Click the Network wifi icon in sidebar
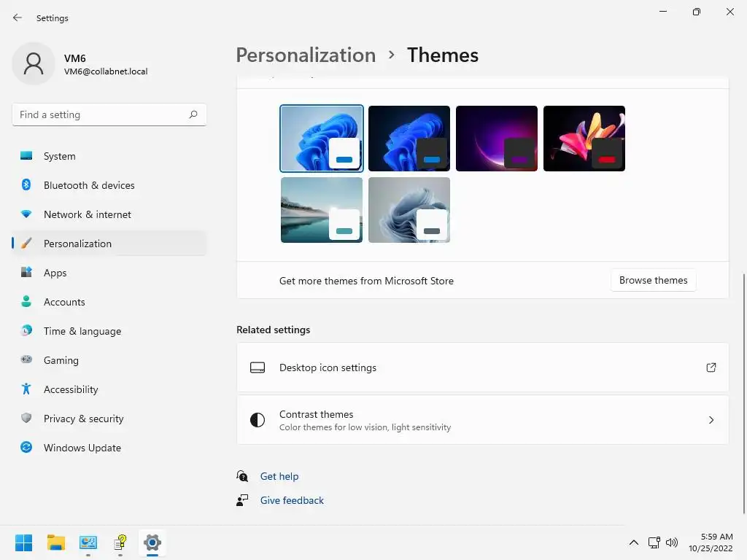 click(26, 214)
